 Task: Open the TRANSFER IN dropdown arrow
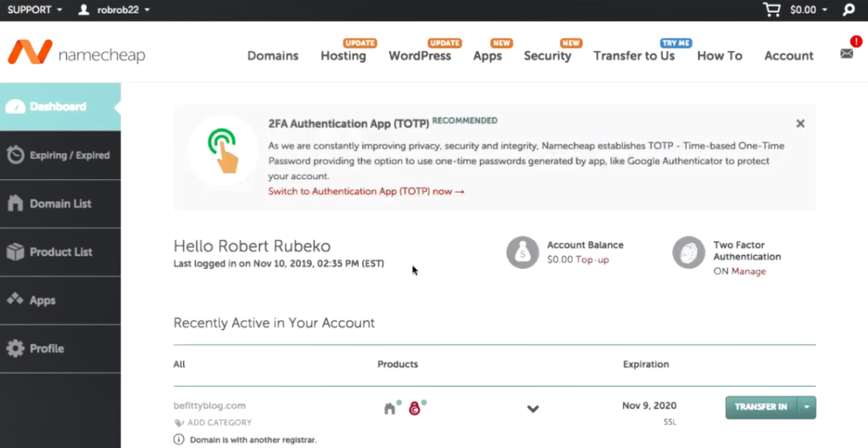coord(807,407)
